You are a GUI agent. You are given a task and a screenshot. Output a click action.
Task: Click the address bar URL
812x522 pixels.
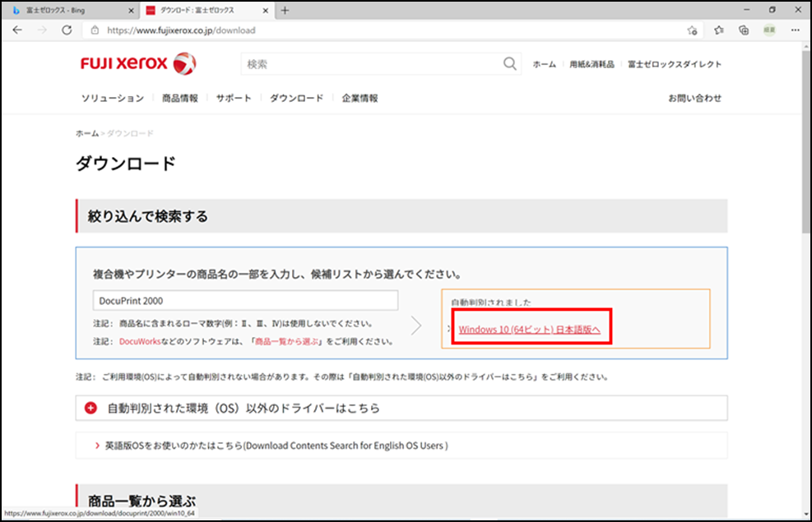pyautogui.click(x=181, y=30)
